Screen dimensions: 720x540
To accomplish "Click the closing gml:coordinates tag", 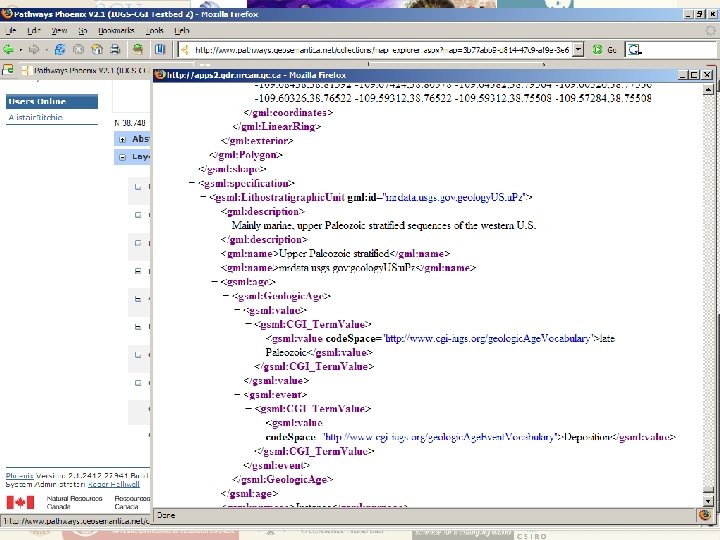I will pos(288,112).
